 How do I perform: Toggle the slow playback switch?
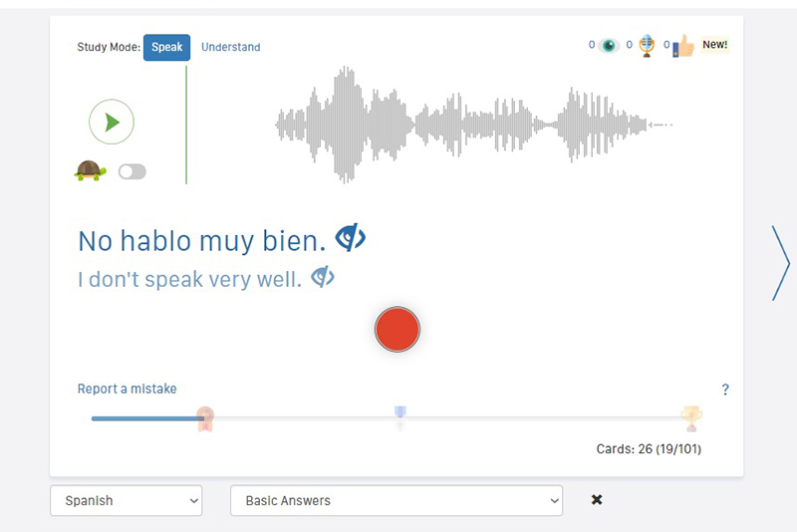[132, 171]
